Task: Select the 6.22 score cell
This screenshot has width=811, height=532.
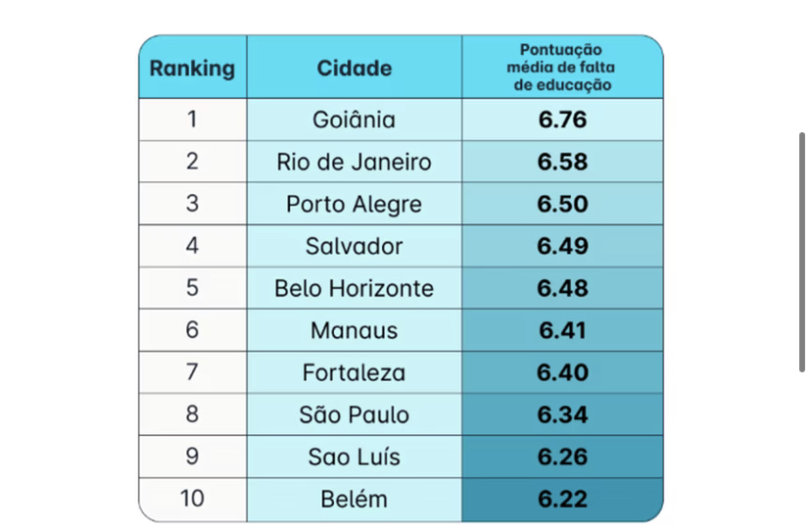Action: tap(562, 499)
